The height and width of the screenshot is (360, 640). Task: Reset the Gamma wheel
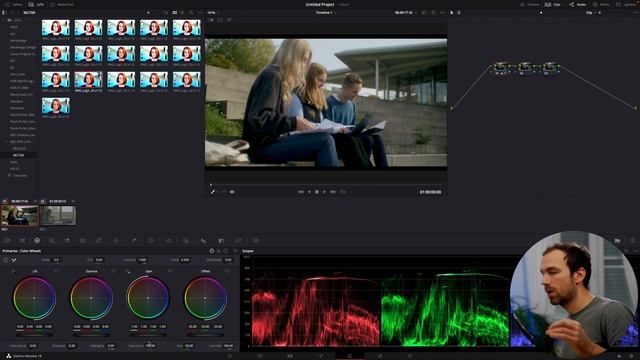[x=113, y=271]
